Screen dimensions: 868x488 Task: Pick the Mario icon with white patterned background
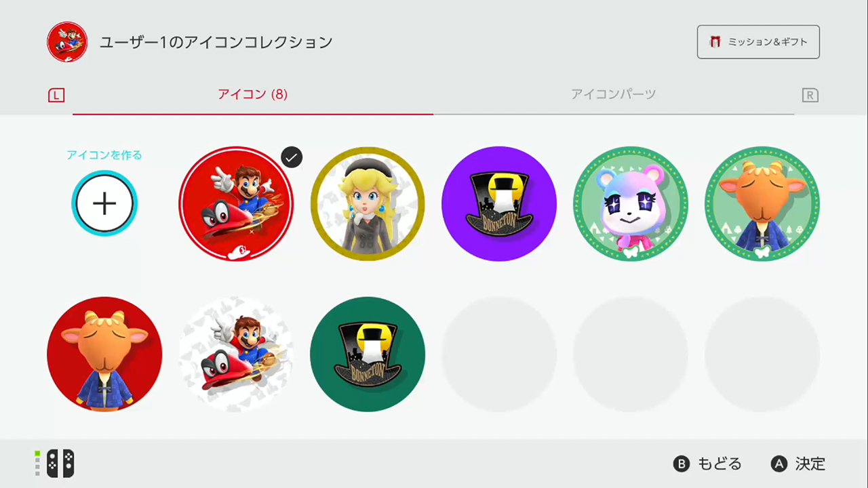[236, 354]
